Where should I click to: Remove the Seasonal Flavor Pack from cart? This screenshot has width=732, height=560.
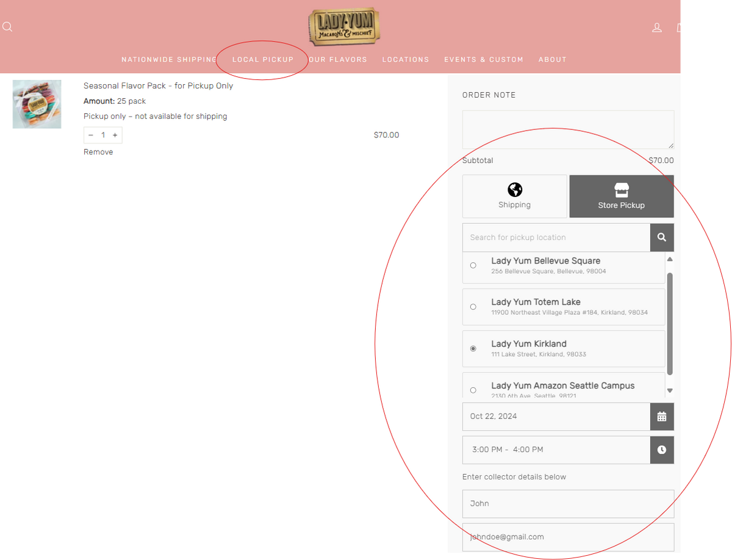pyautogui.click(x=98, y=152)
